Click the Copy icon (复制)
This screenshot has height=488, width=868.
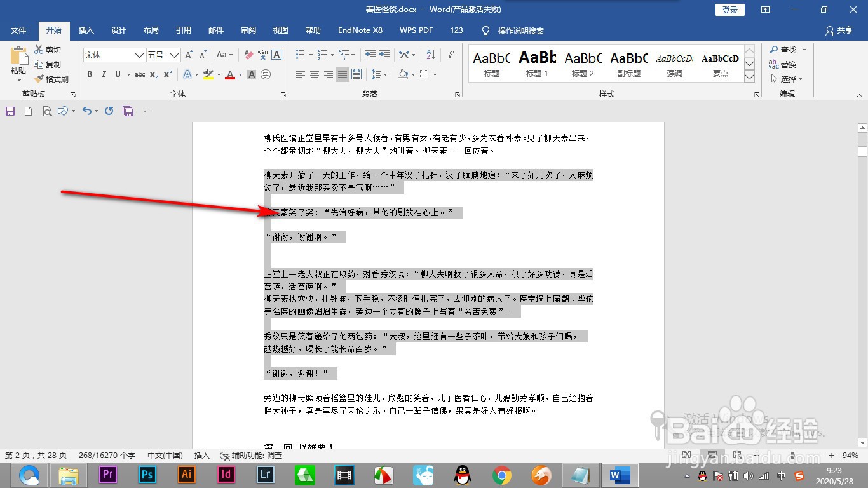(x=51, y=64)
